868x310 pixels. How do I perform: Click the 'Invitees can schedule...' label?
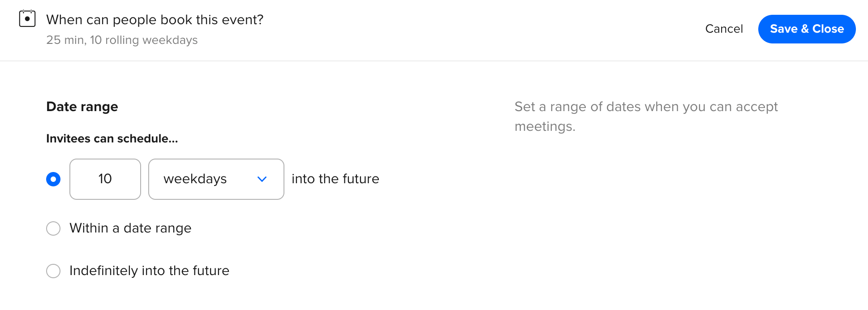click(112, 139)
